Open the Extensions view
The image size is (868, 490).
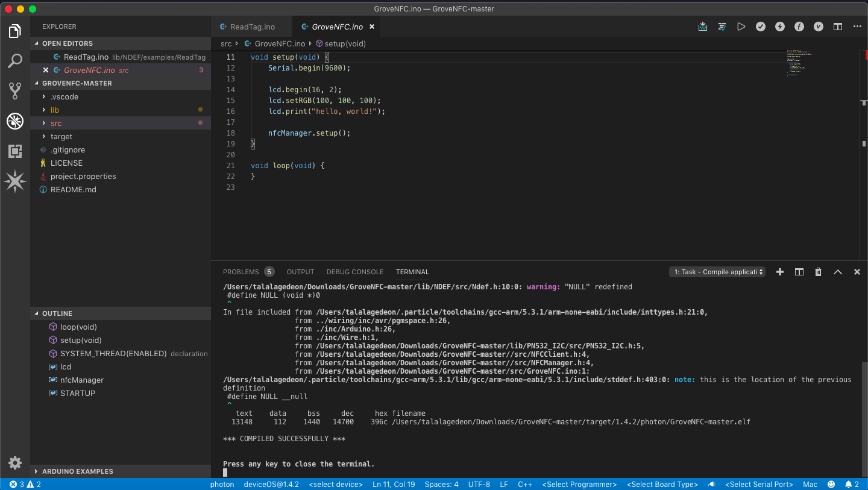coord(15,151)
